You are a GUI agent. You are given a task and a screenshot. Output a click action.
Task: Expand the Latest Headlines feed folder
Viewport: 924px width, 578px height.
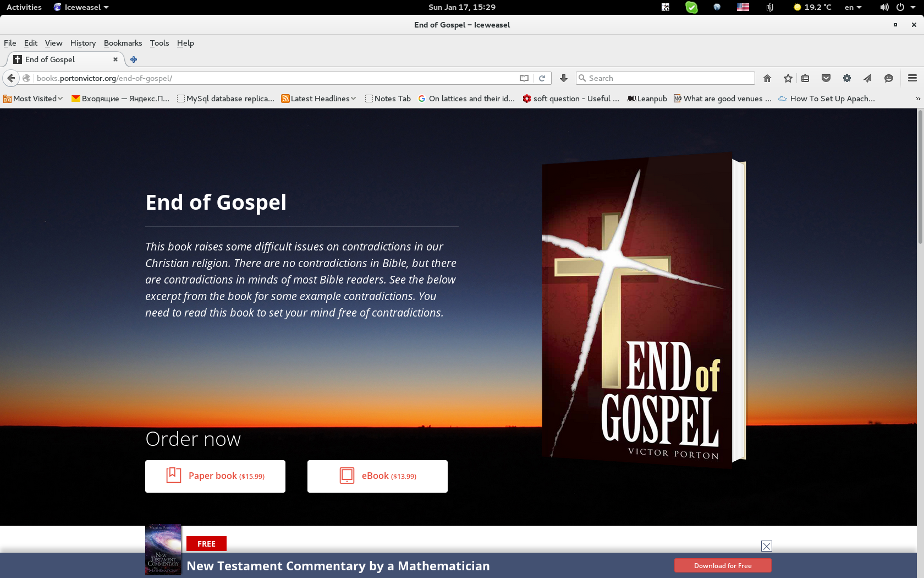click(318, 99)
